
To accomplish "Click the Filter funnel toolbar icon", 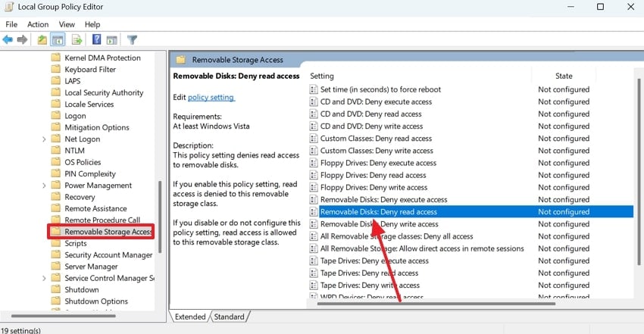I will tap(132, 40).
